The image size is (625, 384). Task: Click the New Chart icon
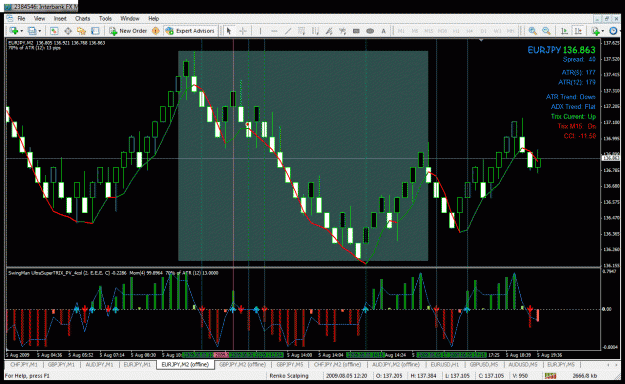(14, 31)
